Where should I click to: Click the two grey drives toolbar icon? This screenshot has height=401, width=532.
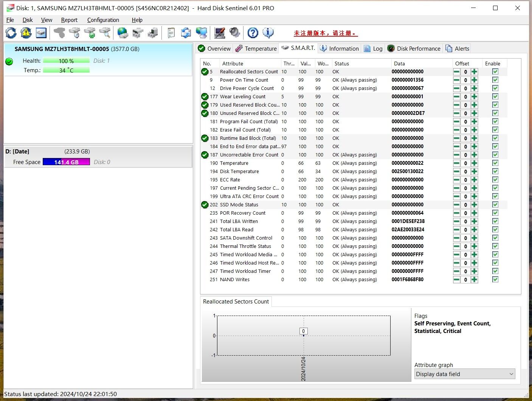[x=138, y=33]
